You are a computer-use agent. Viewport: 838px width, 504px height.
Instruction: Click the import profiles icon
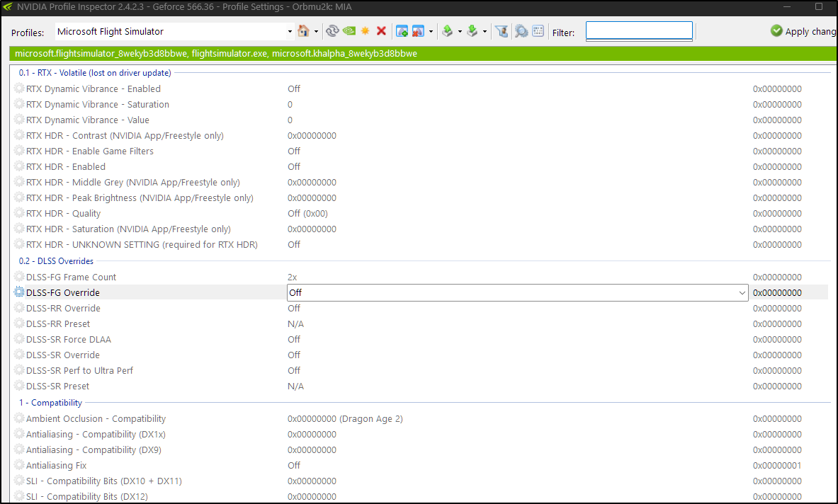click(472, 31)
